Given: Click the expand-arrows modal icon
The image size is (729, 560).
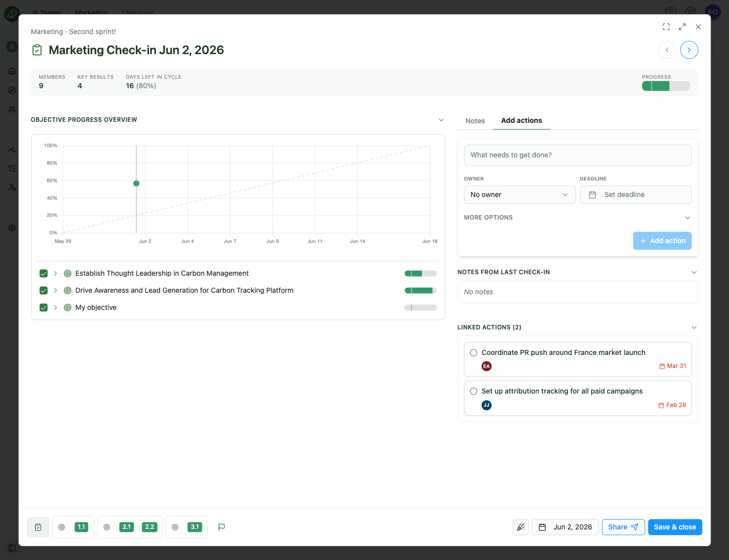Looking at the screenshot, I should tap(682, 27).
